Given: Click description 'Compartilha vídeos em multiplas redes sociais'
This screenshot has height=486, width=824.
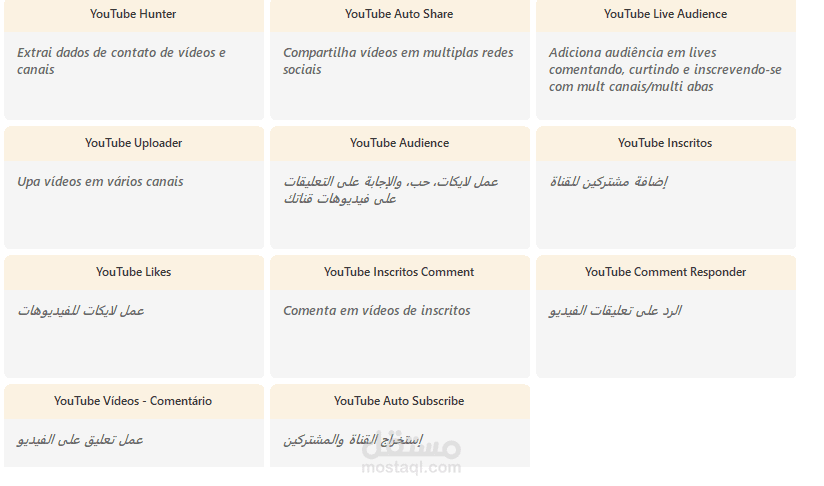Looking at the screenshot, I should (x=398, y=61).
